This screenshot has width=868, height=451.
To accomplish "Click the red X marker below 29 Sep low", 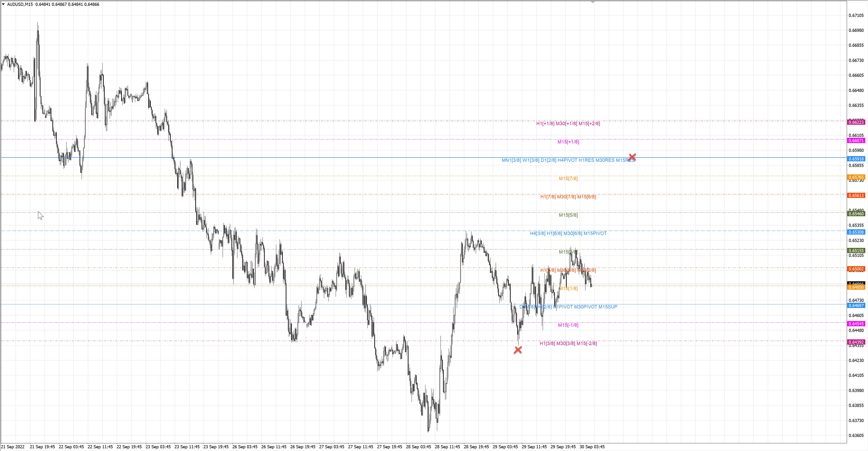I will click(518, 350).
